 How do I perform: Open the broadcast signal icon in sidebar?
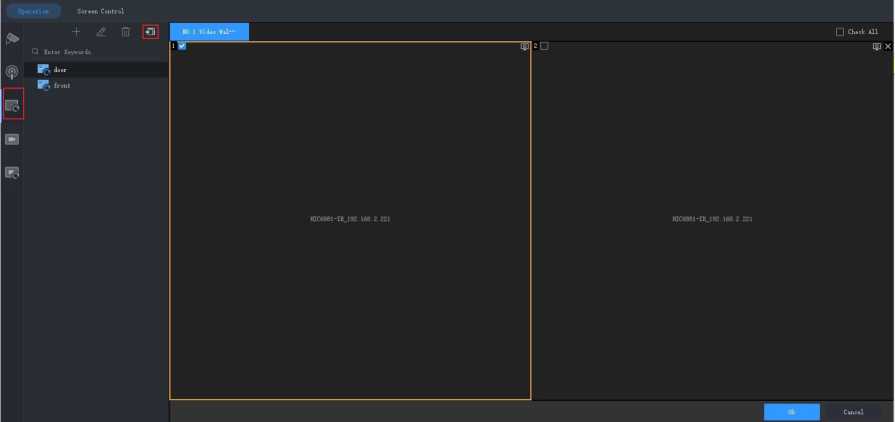click(x=12, y=71)
